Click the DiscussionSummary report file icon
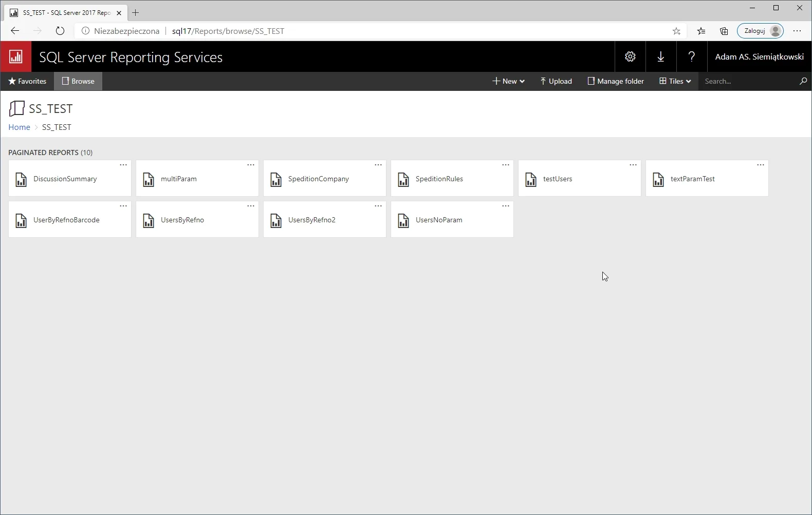The height and width of the screenshot is (515, 812). [21, 179]
